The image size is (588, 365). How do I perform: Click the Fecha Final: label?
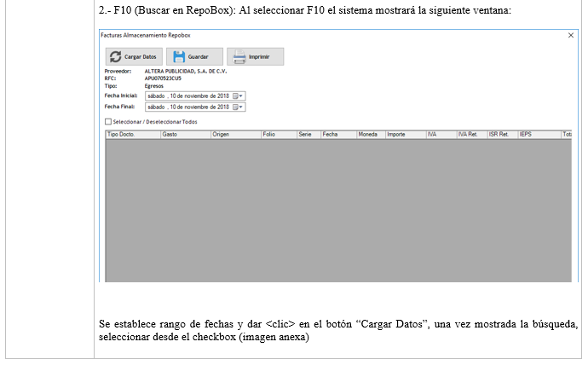(x=119, y=107)
